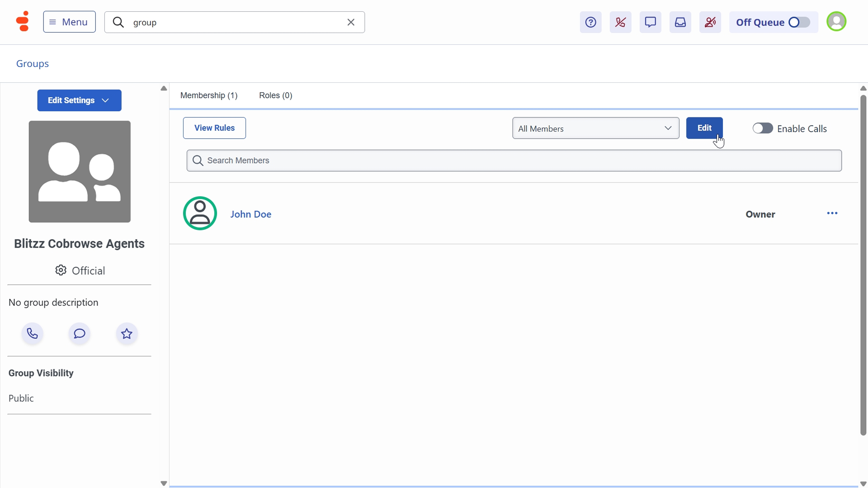Viewport: 868px width, 488px height.
Task: Favorite the group with star icon
Action: click(x=127, y=333)
